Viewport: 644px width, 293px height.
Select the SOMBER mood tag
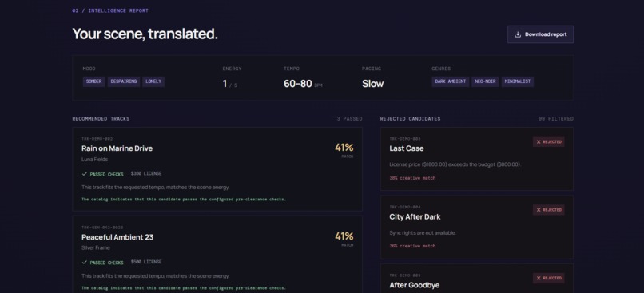click(93, 81)
